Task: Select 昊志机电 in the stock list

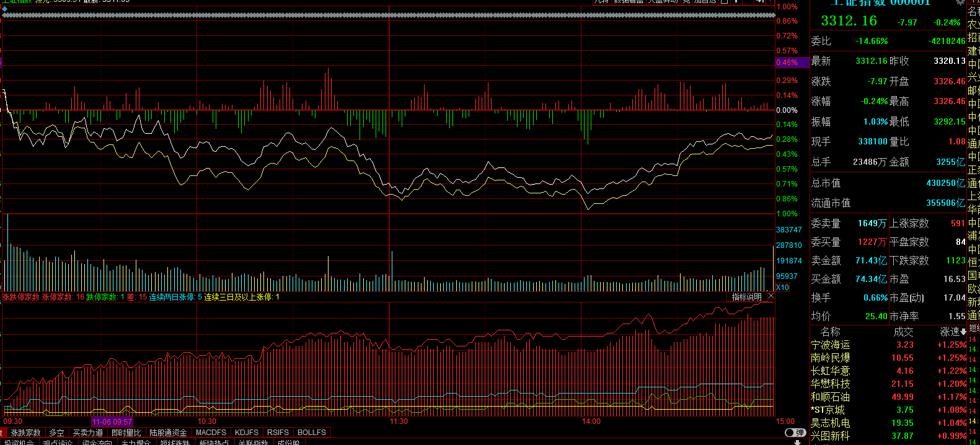Action: (830, 423)
